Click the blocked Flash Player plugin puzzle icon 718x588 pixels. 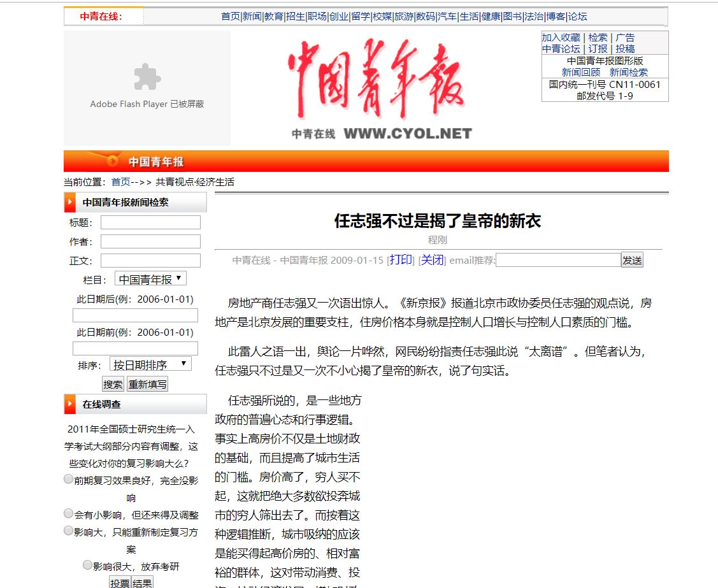coord(147,77)
